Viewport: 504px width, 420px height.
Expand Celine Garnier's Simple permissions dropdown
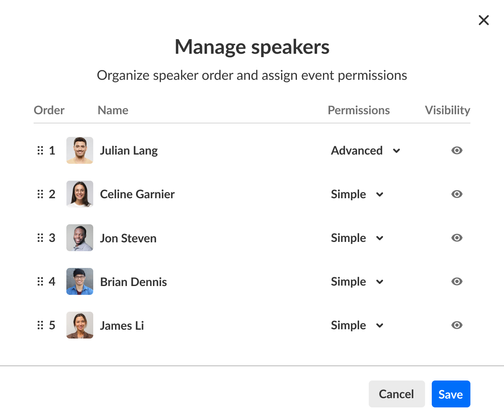pos(357,194)
